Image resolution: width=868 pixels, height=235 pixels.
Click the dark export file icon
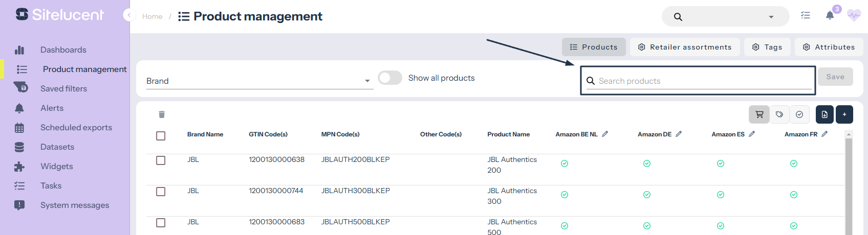click(824, 114)
